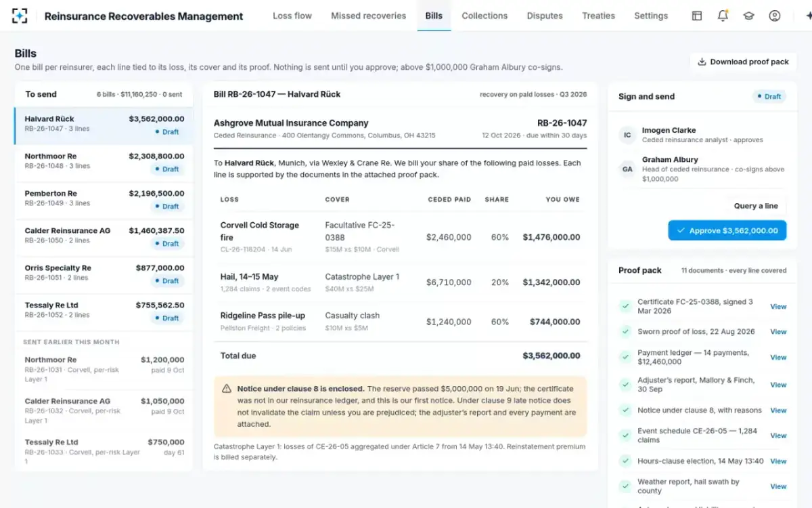Click the GA avatar for Graham Albury
Viewport: 812px width, 508px height.
pyautogui.click(x=627, y=169)
